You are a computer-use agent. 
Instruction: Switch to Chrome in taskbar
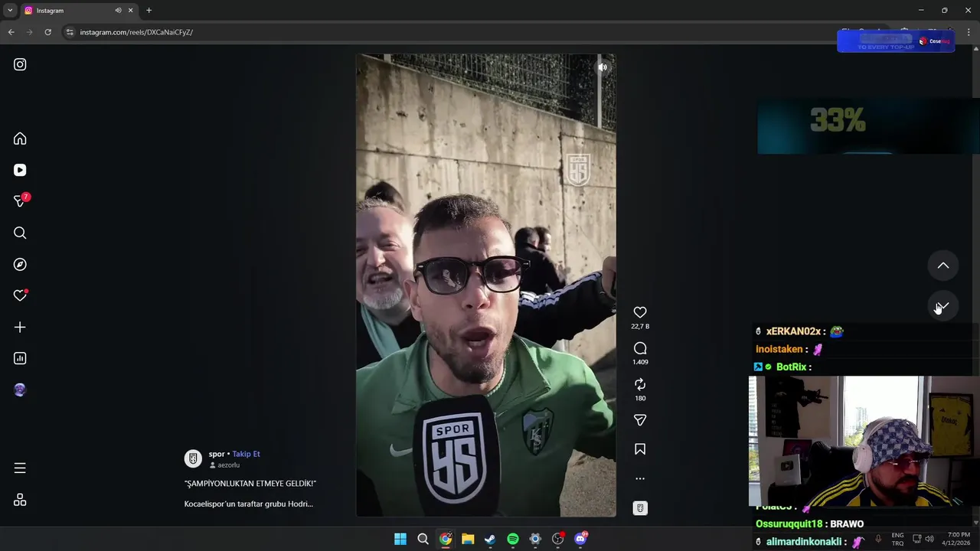pyautogui.click(x=446, y=539)
